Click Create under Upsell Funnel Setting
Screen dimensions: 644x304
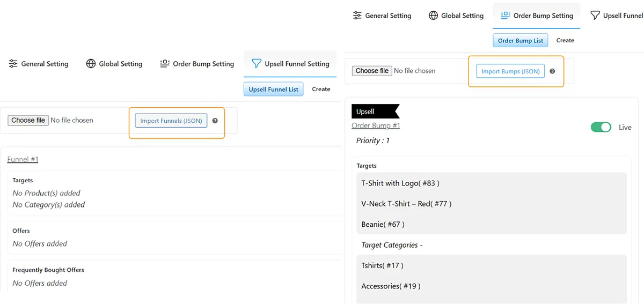coord(321,89)
